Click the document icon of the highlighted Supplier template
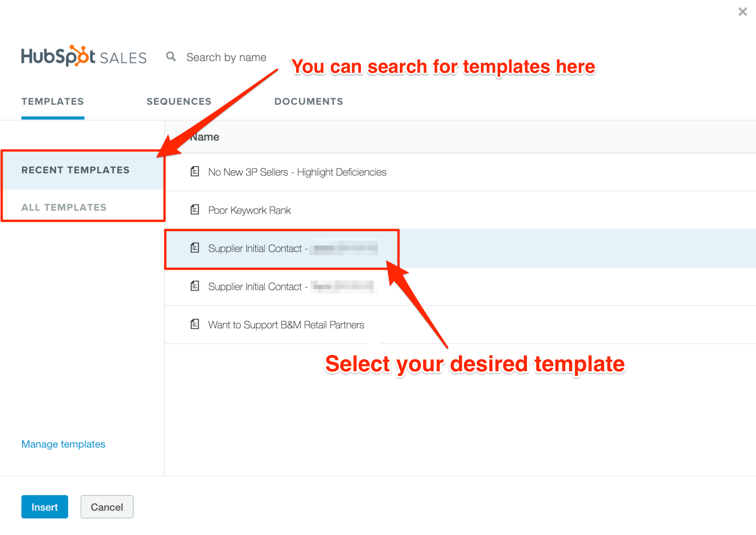 (x=195, y=248)
